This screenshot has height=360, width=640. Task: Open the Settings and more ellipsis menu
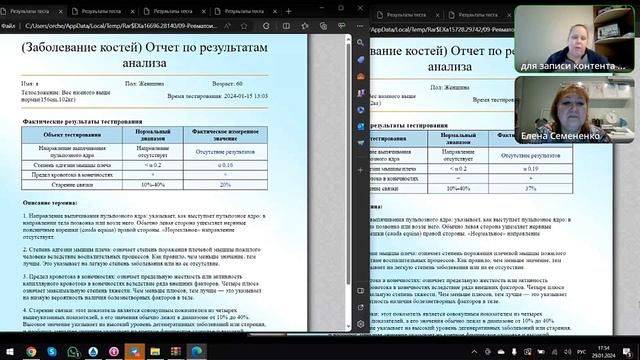360,26
